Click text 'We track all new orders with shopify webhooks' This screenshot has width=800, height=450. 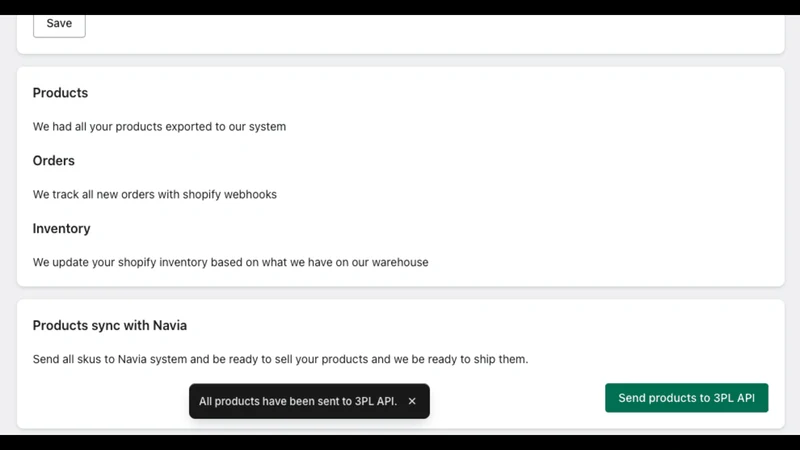(x=155, y=194)
